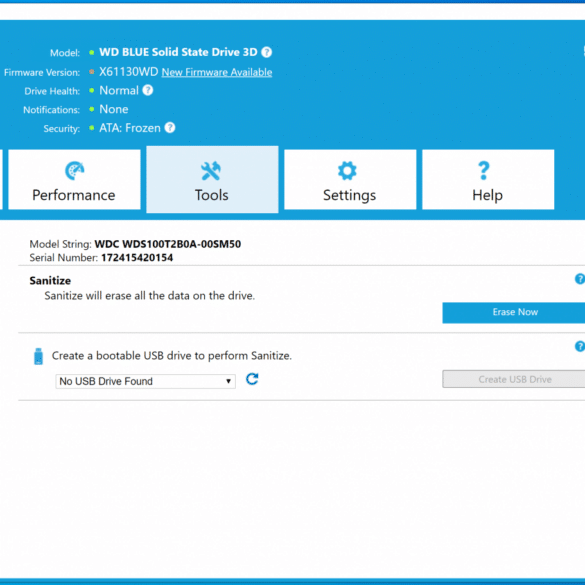This screenshot has height=585, width=585.
Task: Expand the No USB Drive Found dropdown
Action: [146, 381]
